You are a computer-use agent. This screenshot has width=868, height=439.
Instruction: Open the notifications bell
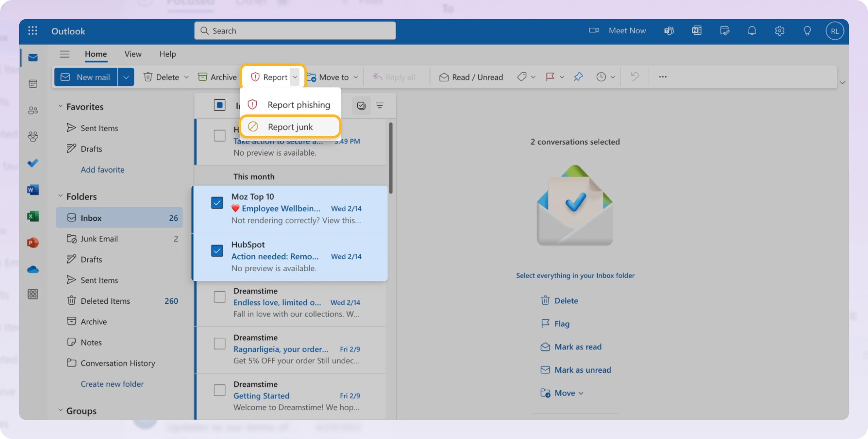[x=752, y=31]
